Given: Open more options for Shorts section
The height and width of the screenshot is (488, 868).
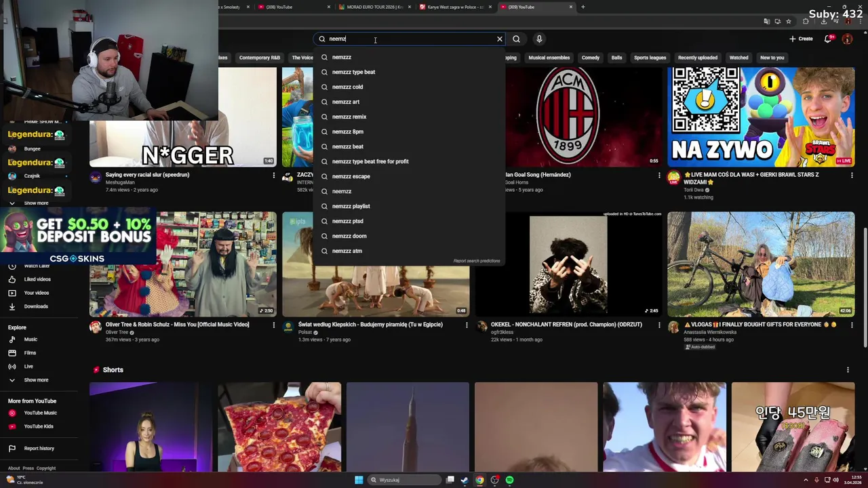Looking at the screenshot, I should 848,370.
